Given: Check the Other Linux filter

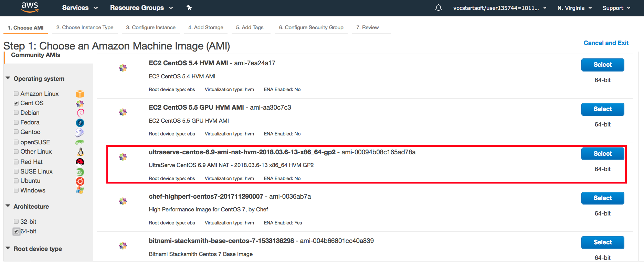Looking at the screenshot, I should (x=16, y=151).
